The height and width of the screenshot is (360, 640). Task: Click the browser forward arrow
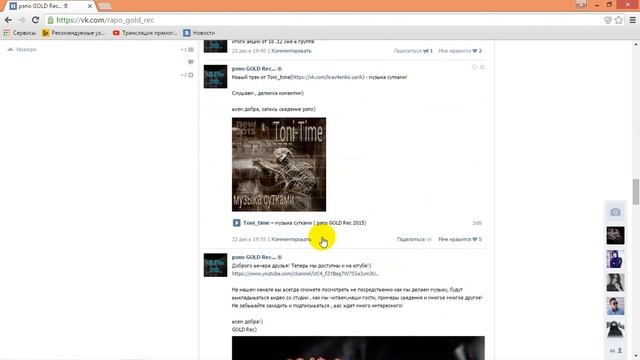click(22, 20)
